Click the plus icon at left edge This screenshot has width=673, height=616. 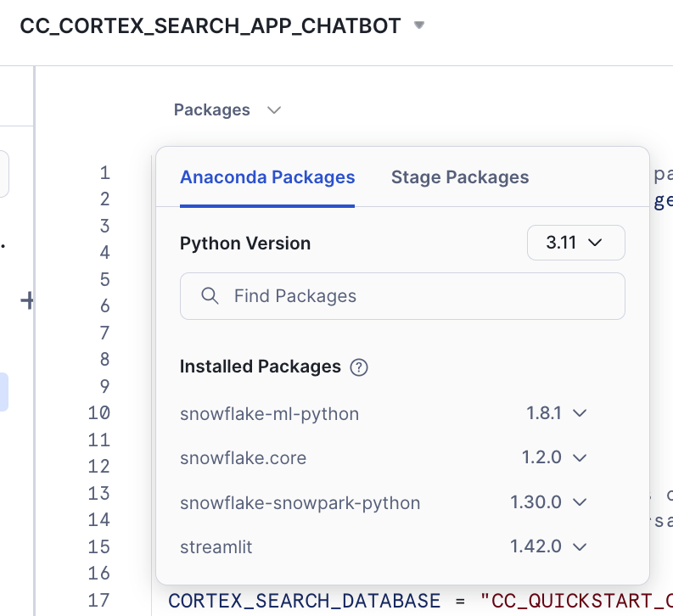point(27,300)
